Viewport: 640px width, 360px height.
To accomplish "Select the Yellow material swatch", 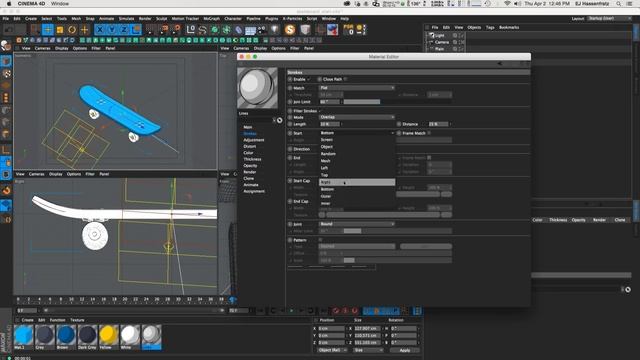I will [x=109, y=337].
